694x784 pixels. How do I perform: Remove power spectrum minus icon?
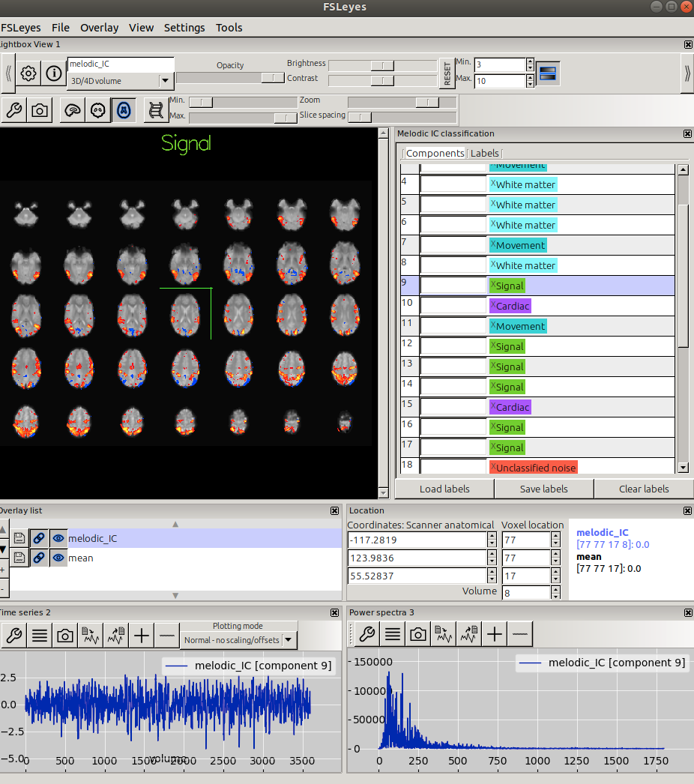[x=520, y=634]
